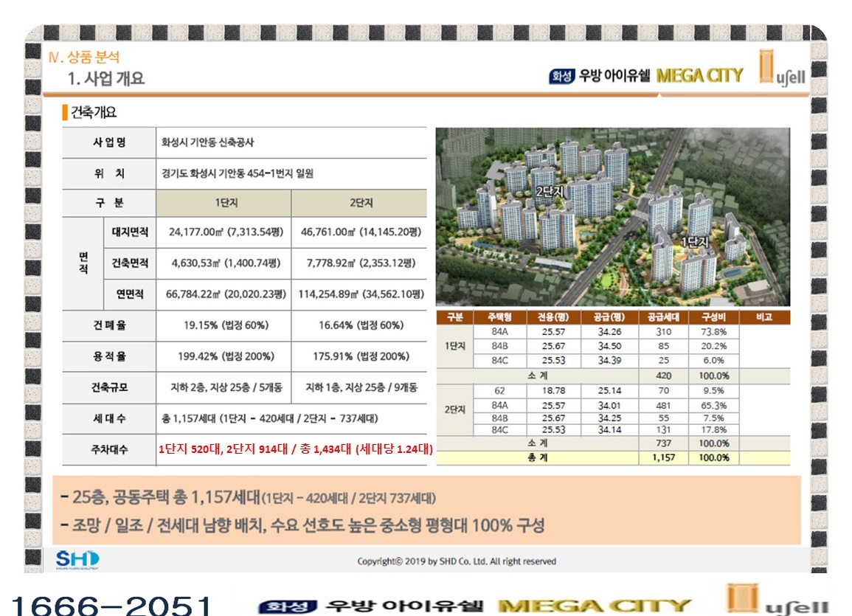Click the 2단지 column header in overview table
The height and width of the screenshot is (616, 852).
361,203
